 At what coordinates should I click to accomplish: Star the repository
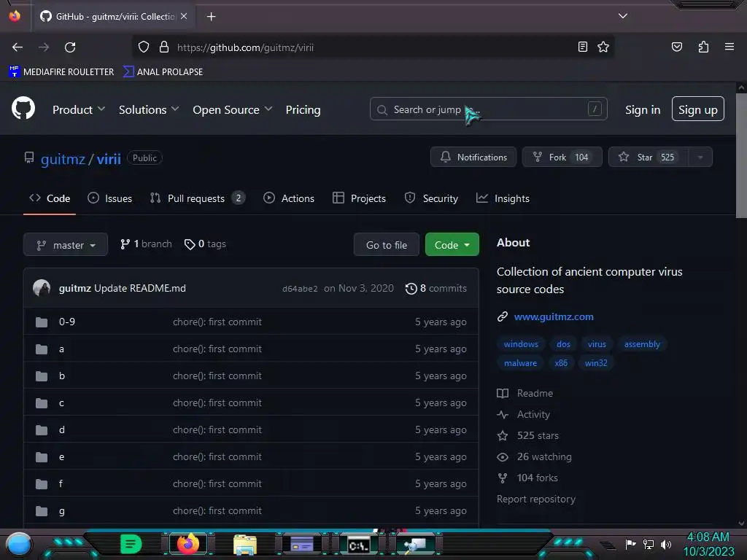[x=649, y=157]
